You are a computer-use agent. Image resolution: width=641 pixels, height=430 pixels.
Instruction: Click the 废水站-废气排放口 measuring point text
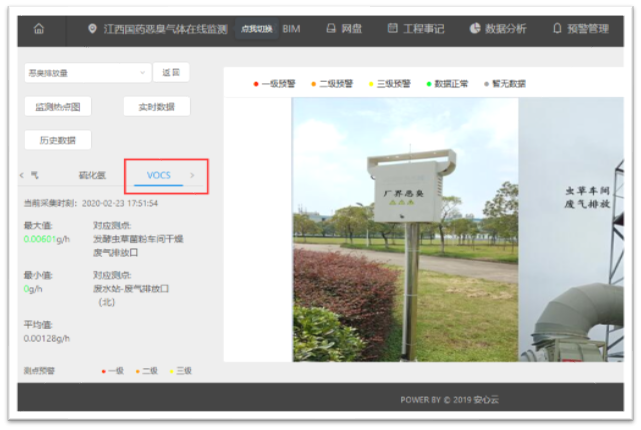[x=131, y=289]
